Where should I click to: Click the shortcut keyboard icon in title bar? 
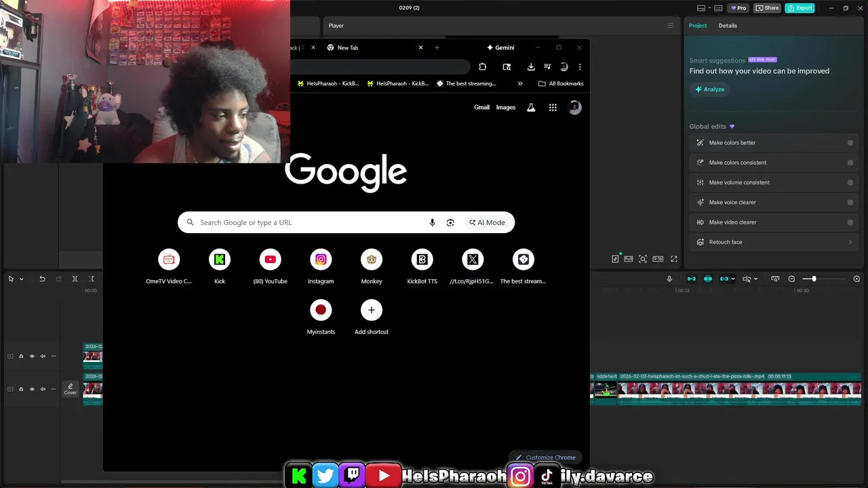(x=719, y=8)
